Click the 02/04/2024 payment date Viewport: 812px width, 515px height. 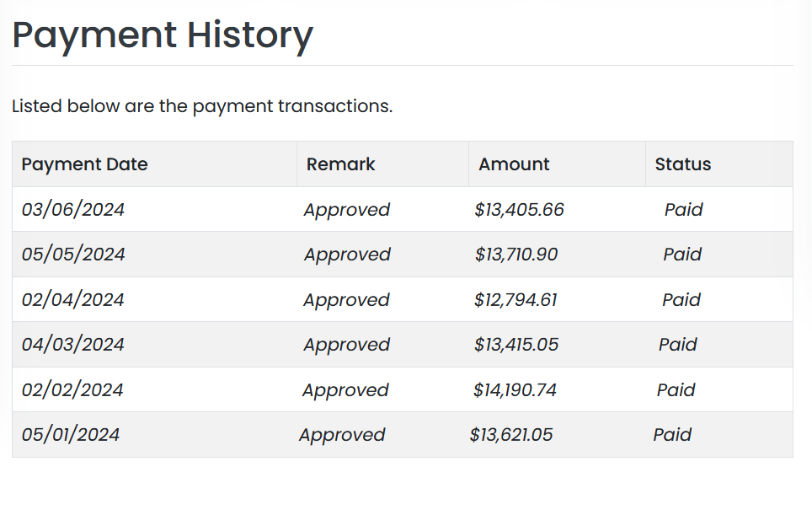coord(73,300)
